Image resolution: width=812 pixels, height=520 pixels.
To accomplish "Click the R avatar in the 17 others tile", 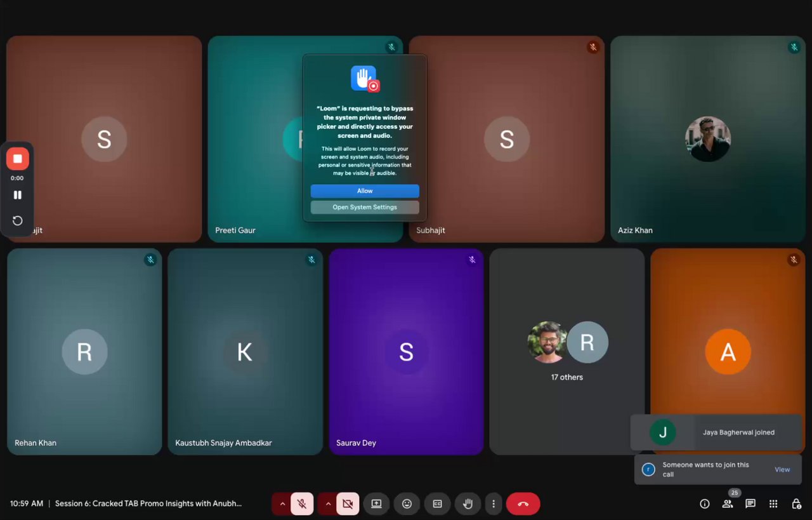I will (x=587, y=342).
